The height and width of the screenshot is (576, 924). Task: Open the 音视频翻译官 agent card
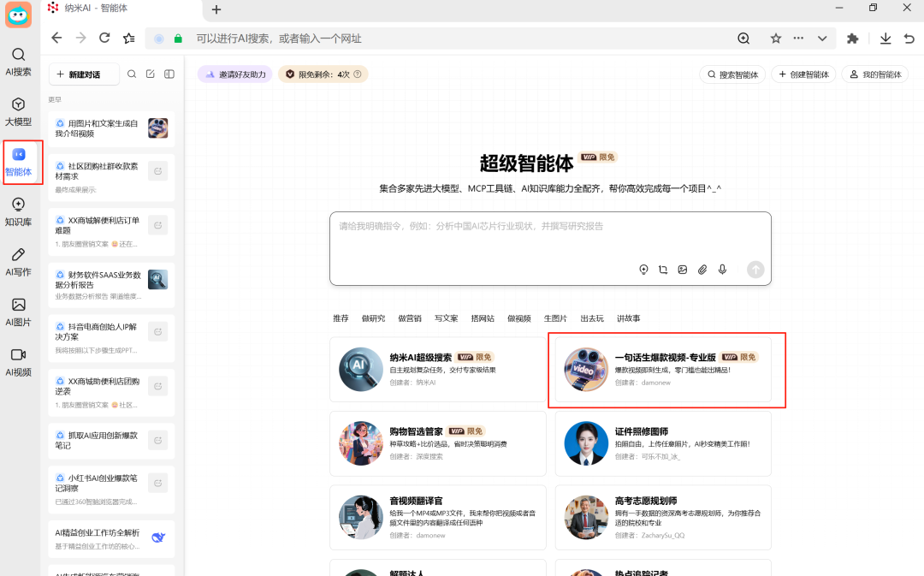[438, 518]
